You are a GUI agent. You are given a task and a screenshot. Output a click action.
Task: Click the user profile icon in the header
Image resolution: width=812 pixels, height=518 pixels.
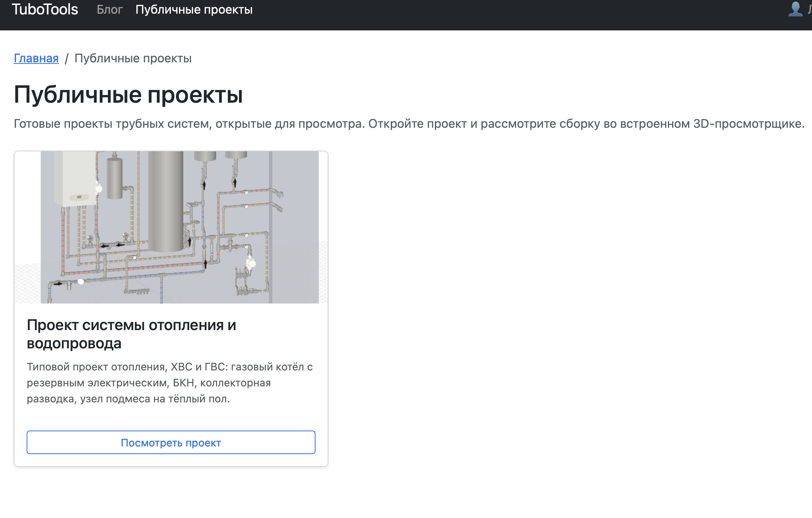795,9
